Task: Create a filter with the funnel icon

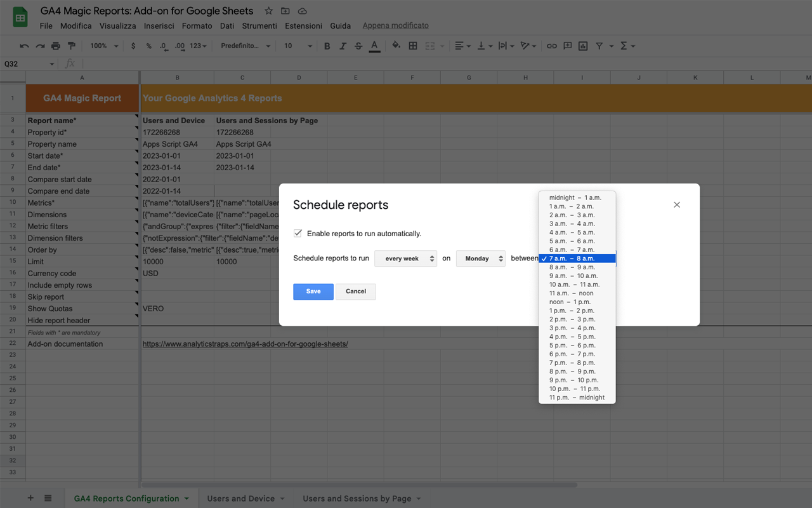Action: 599,45
